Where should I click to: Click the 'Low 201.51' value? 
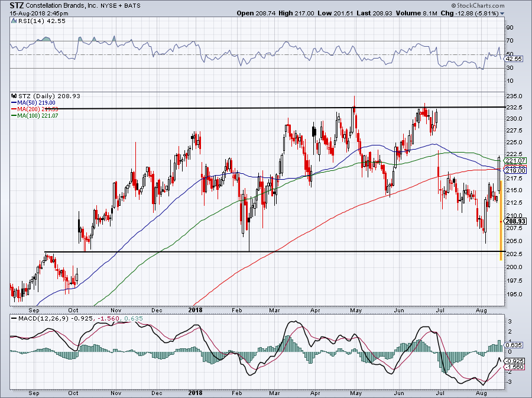335,13
